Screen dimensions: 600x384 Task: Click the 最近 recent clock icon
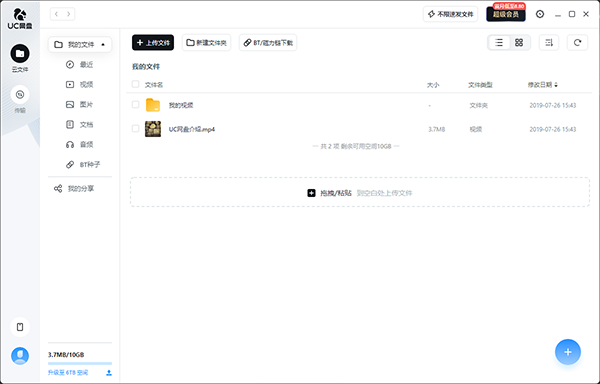coord(70,64)
